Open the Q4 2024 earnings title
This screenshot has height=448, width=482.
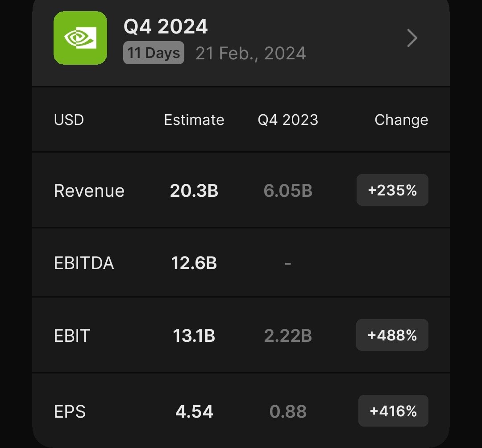click(166, 27)
